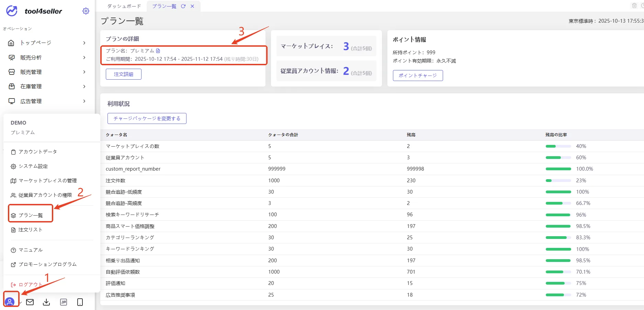Expand the 広告管理 menu chevron
This screenshot has width=644, height=310.
point(84,101)
